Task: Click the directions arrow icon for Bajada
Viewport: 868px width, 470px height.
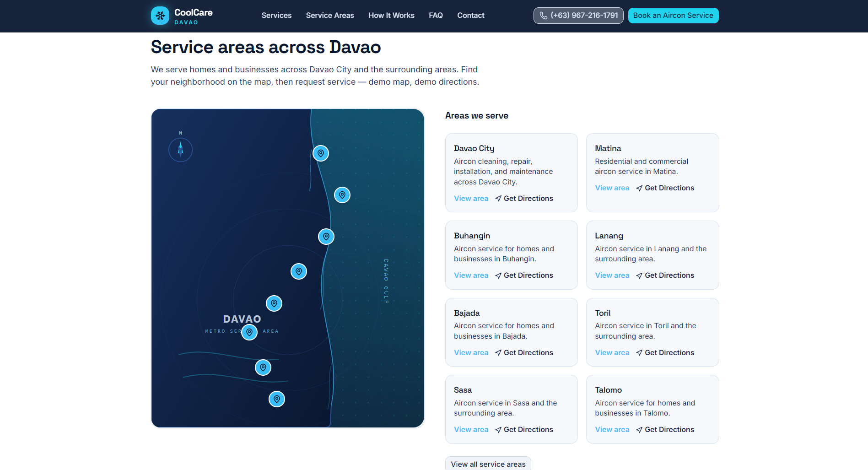Action: [498, 353]
